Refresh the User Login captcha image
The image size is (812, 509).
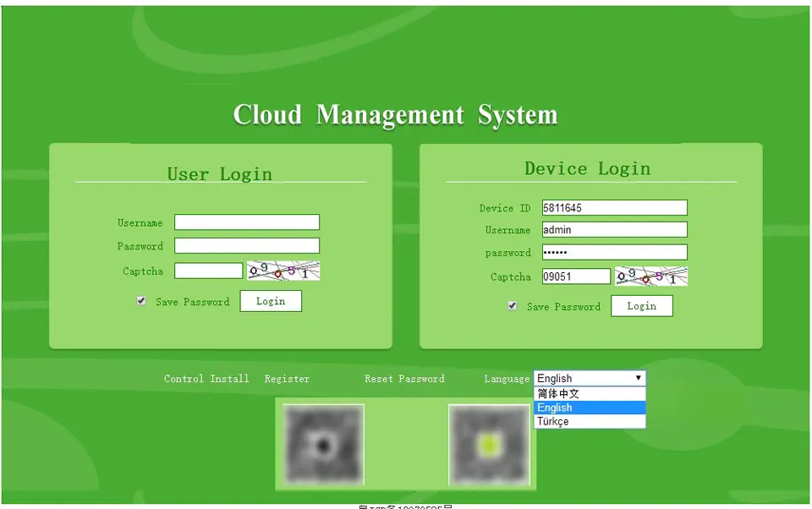point(283,271)
